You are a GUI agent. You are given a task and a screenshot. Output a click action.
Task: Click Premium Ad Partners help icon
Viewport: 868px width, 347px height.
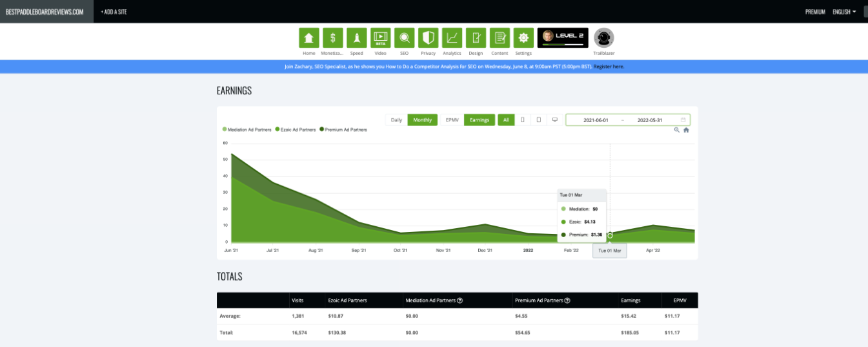tap(568, 300)
